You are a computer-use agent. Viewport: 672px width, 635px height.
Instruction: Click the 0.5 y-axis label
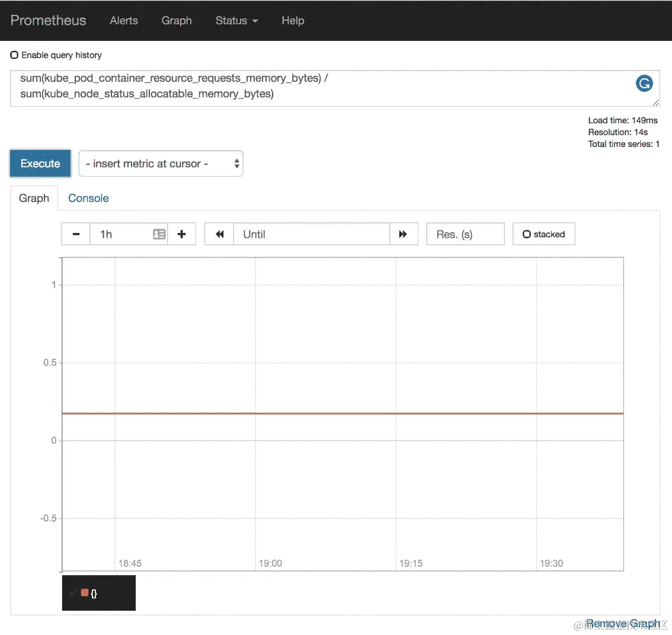tap(50, 363)
